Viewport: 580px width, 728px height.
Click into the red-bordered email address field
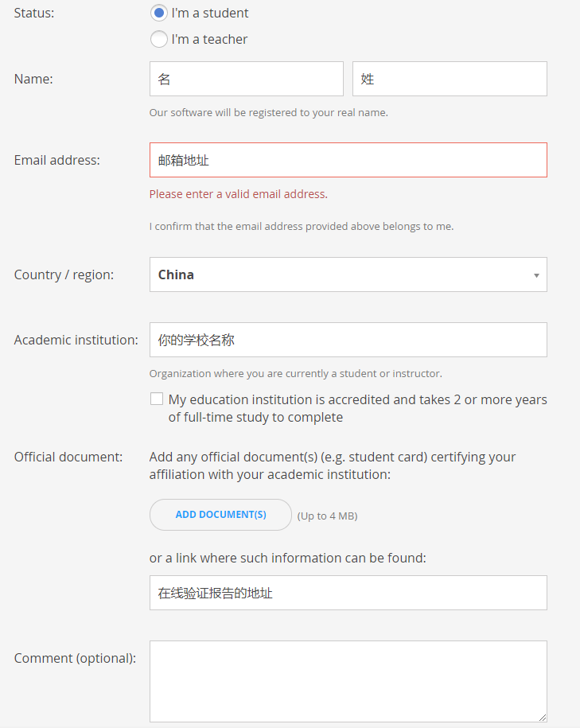(x=348, y=160)
